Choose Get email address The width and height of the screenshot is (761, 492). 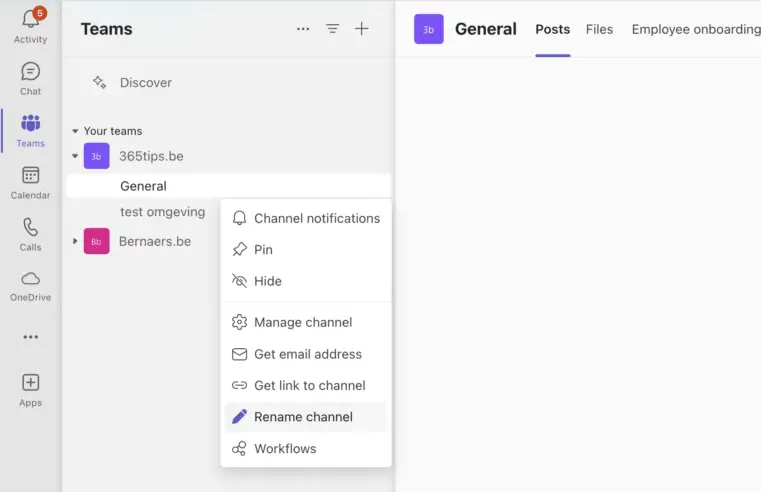click(x=306, y=354)
